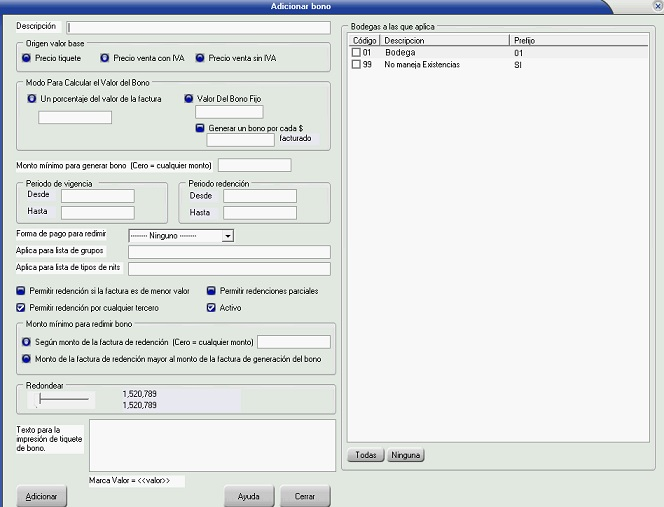Image resolution: width=664 pixels, height=507 pixels.
Task: Enable 'Generar un bono por cada $ facturado'
Action: [x=200, y=127]
